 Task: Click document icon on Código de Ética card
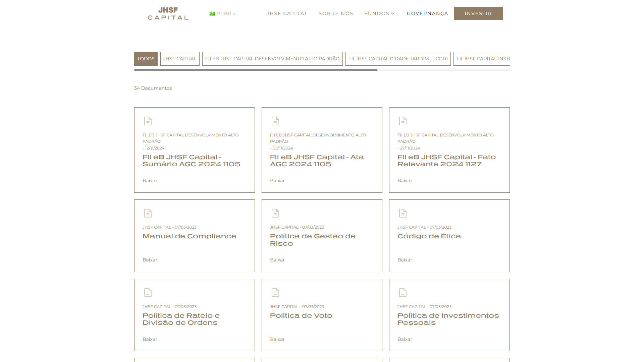[402, 213]
